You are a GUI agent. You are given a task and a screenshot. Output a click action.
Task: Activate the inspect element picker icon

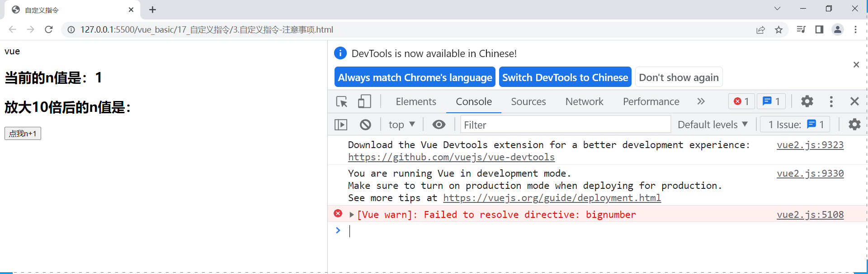pos(342,101)
